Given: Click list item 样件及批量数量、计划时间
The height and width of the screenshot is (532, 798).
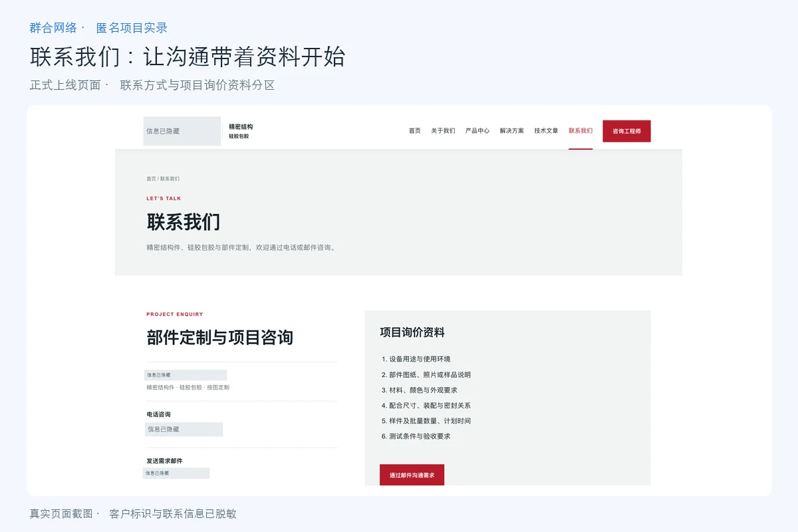Looking at the screenshot, I should 430,421.
